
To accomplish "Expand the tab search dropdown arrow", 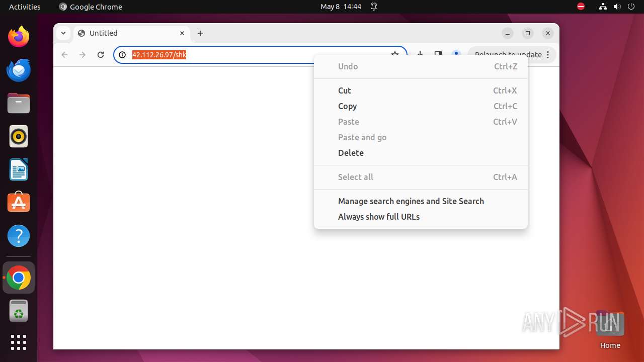I will (63, 33).
